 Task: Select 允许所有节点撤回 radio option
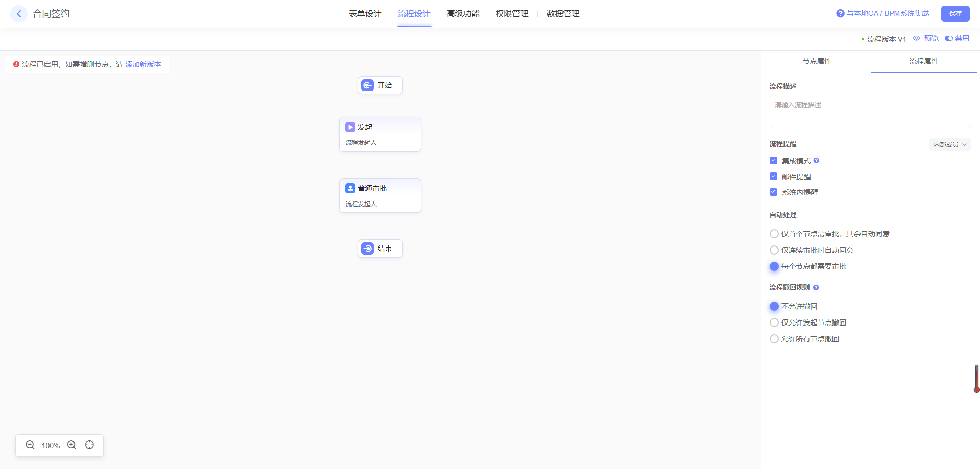[774, 339]
